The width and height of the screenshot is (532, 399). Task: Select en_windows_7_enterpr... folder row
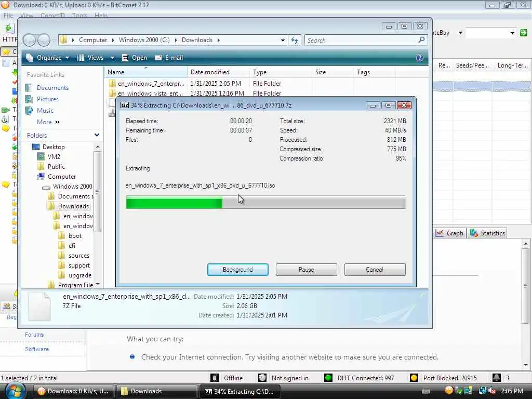(x=252, y=84)
